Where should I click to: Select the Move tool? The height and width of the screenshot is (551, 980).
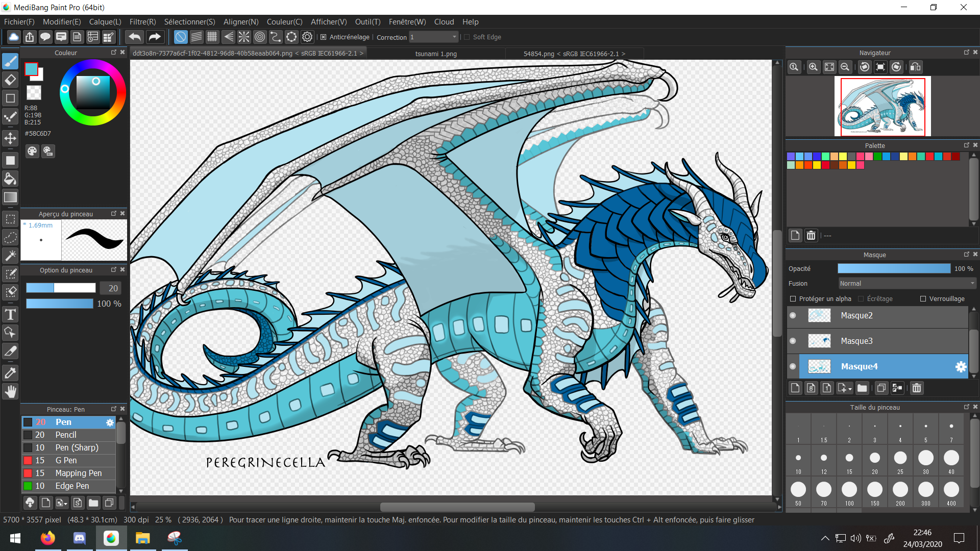[x=10, y=138]
